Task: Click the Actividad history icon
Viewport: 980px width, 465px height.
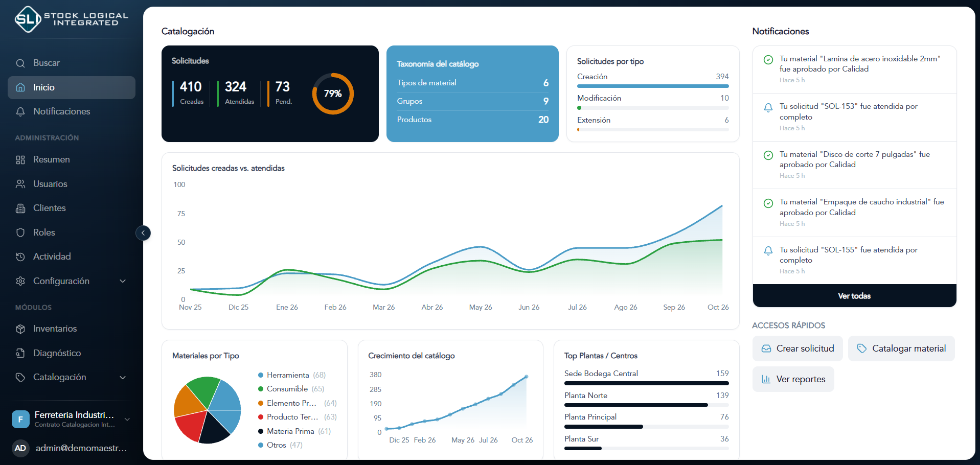Action: coord(20,257)
